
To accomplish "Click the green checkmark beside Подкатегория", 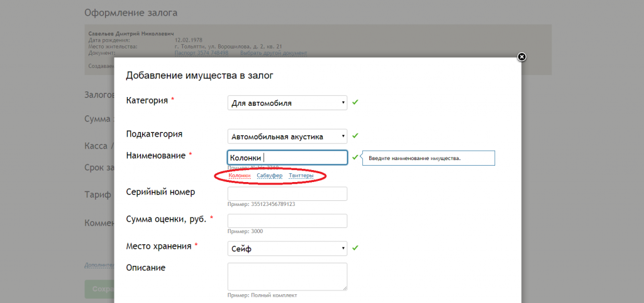I will click(355, 135).
